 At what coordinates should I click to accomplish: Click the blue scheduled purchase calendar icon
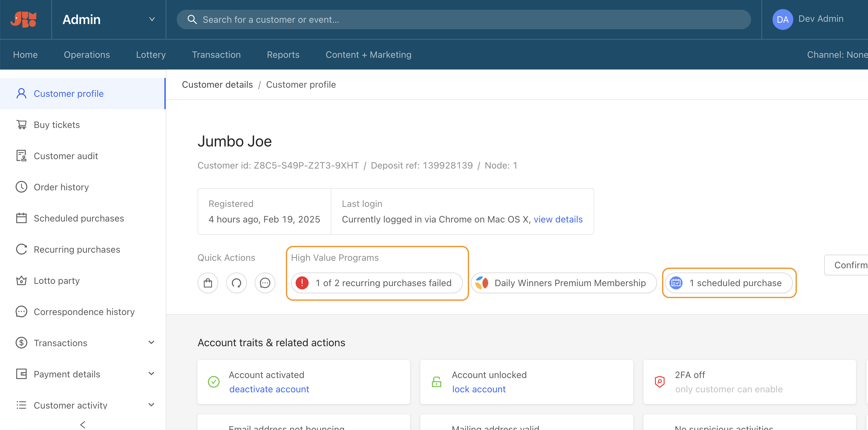676,283
